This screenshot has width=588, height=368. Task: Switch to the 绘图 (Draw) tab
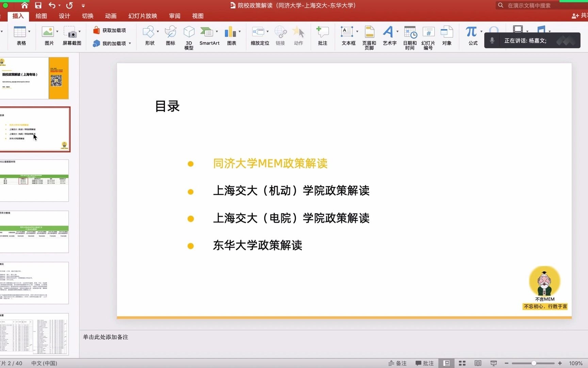(x=41, y=16)
